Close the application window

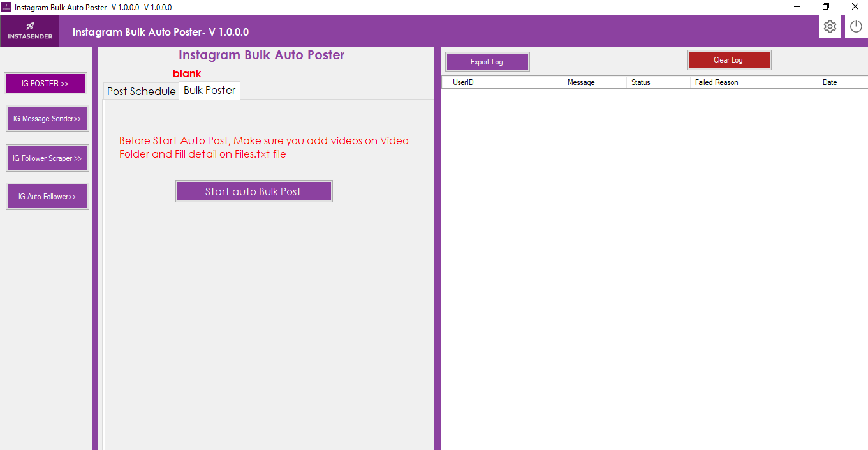pos(855,7)
